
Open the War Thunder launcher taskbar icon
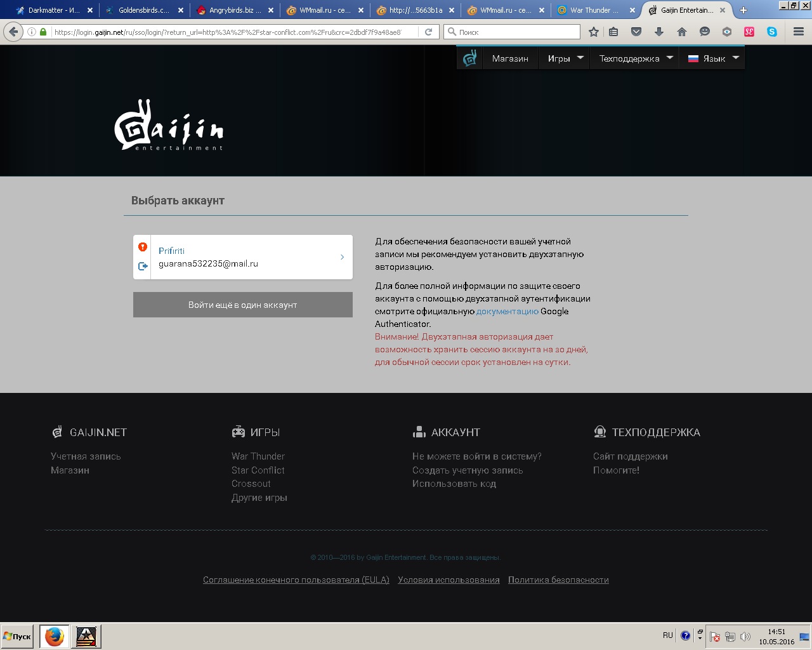point(86,636)
